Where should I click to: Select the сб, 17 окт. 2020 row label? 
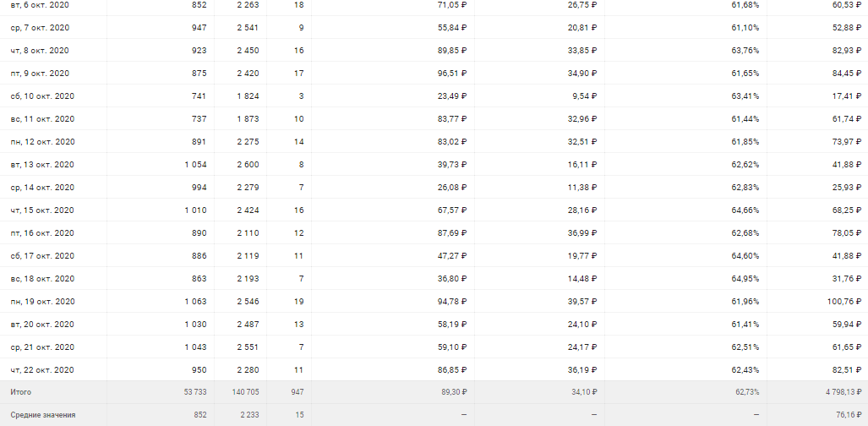pyautogui.click(x=42, y=256)
